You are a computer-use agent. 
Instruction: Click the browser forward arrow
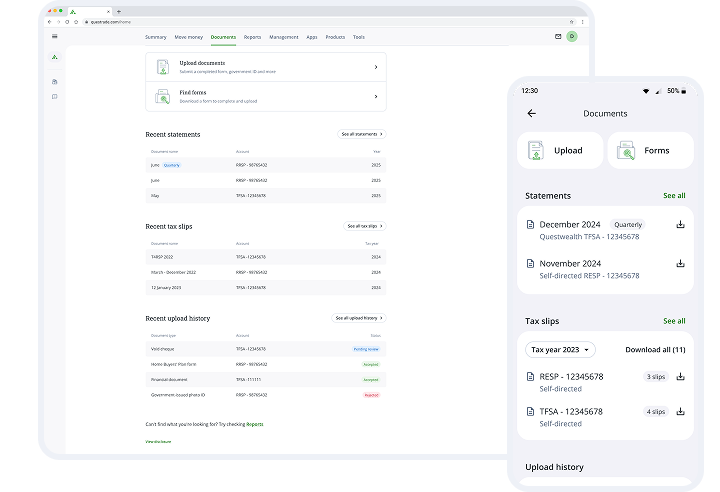(58, 22)
